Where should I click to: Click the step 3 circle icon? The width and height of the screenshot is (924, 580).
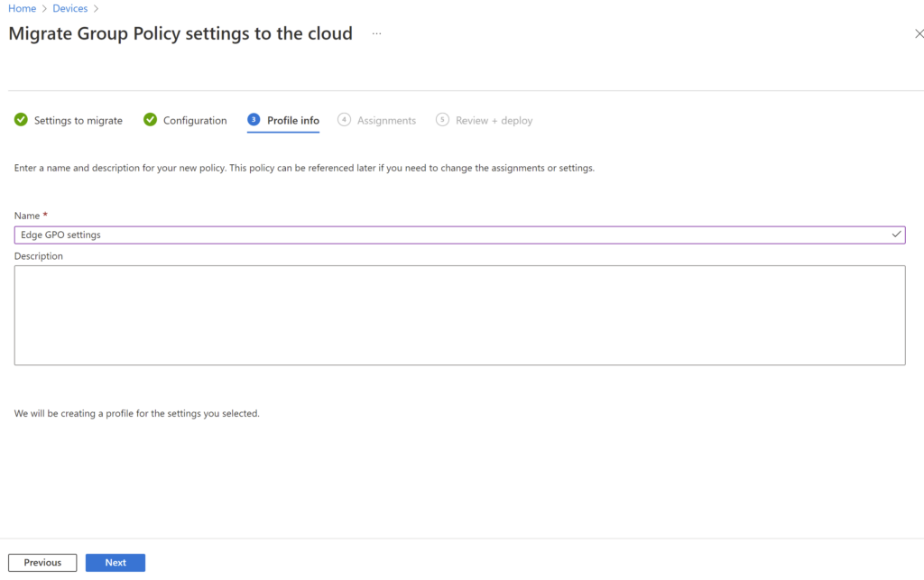point(254,120)
